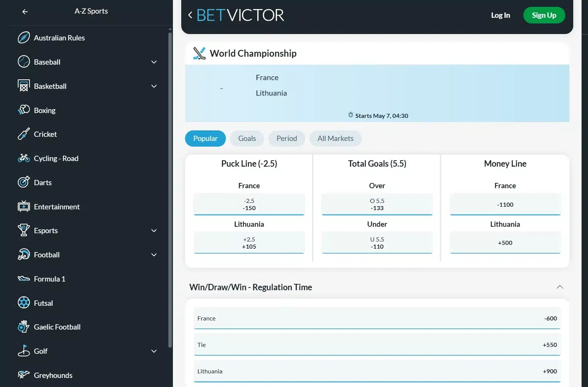
Task: Click the Formula 1 car icon
Action: tap(24, 279)
